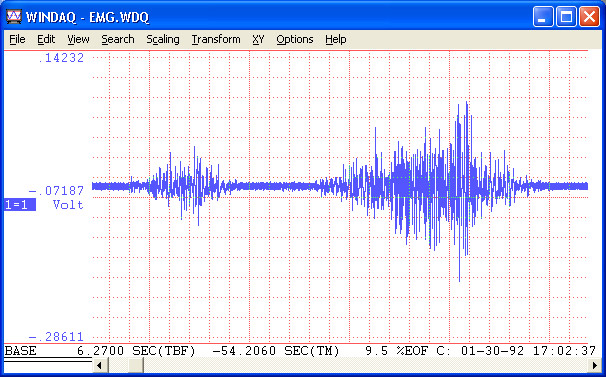Open the Help menu
The width and height of the screenshot is (606, 377).
[335, 39]
